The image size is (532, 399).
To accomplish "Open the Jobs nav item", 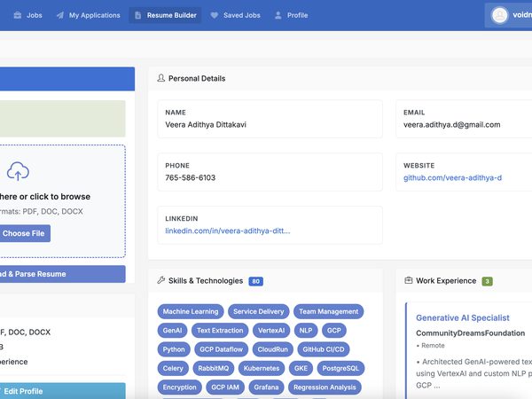I will (27, 15).
